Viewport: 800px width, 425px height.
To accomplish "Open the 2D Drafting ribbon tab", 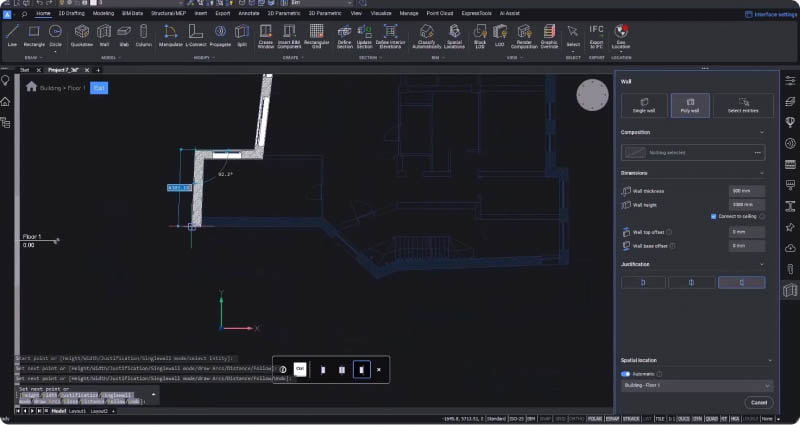I will (x=71, y=14).
